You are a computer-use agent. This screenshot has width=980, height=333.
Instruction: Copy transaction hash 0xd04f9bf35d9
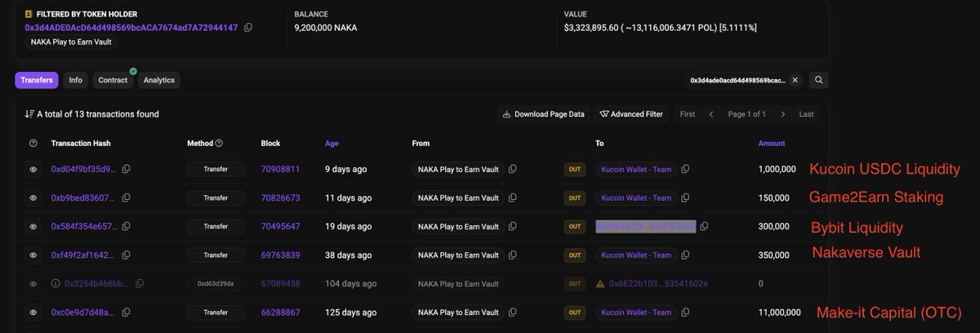[x=127, y=169]
